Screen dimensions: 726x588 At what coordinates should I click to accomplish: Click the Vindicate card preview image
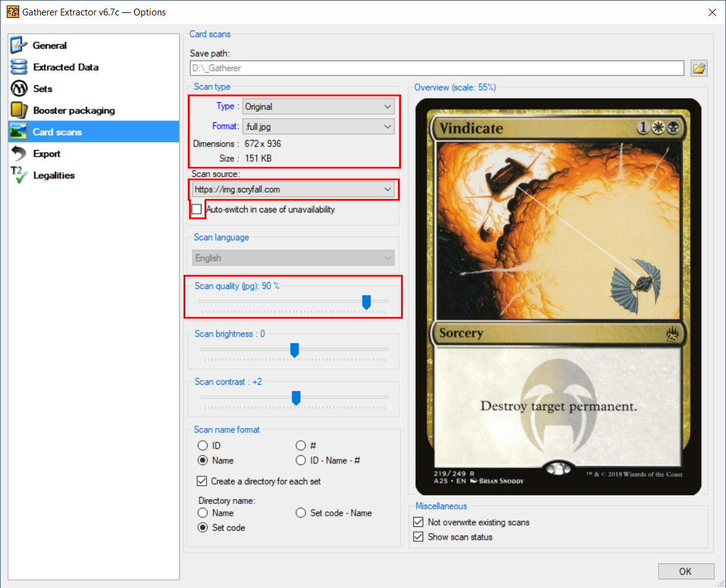point(558,296)
